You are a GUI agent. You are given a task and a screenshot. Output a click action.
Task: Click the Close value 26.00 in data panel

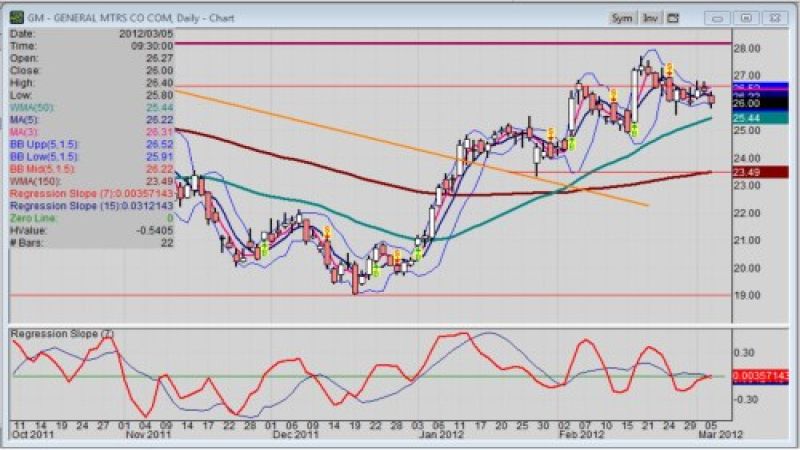click(x=160, y=70)
